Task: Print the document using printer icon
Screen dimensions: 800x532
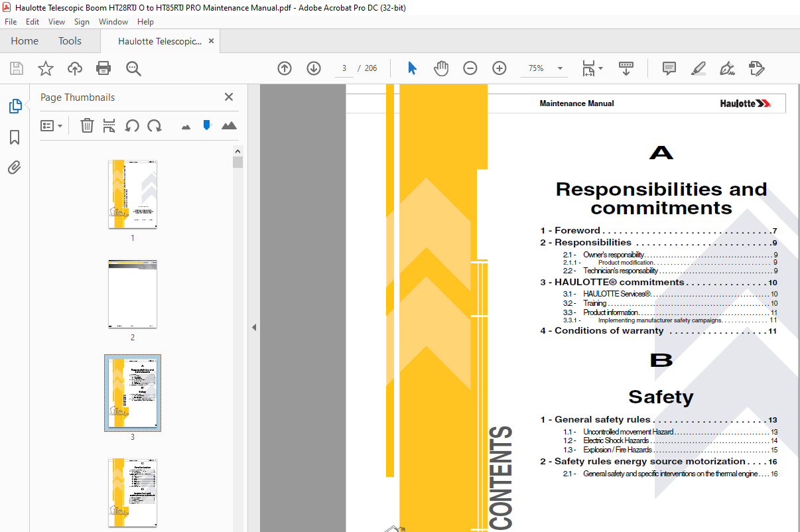Action: [103, 68]
